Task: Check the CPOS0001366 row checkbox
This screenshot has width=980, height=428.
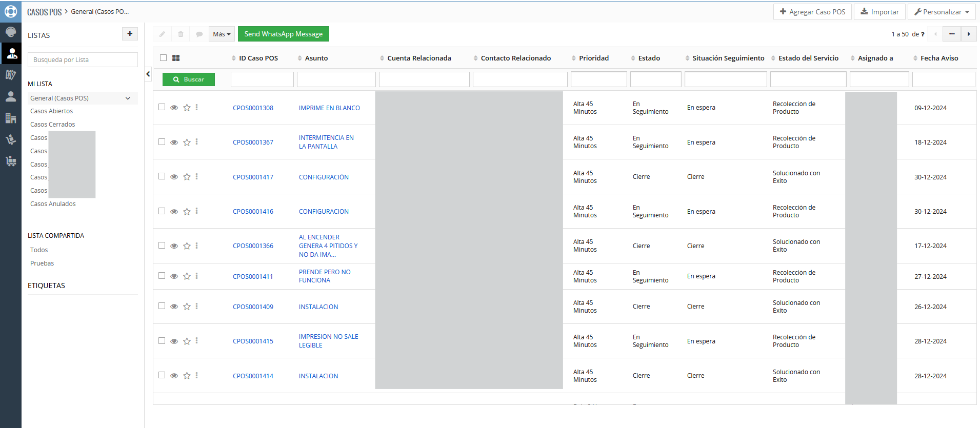Action: [x=162, y=246]
